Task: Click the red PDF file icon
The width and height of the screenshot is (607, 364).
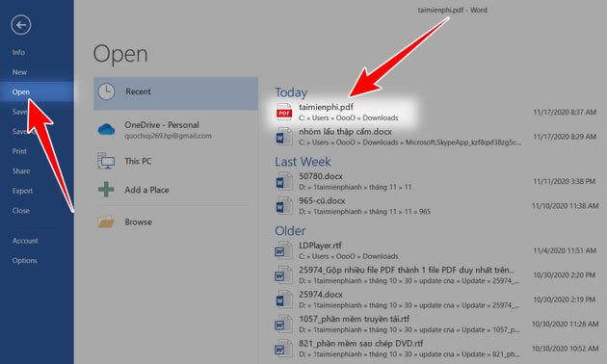Action: tap(284, 112)
